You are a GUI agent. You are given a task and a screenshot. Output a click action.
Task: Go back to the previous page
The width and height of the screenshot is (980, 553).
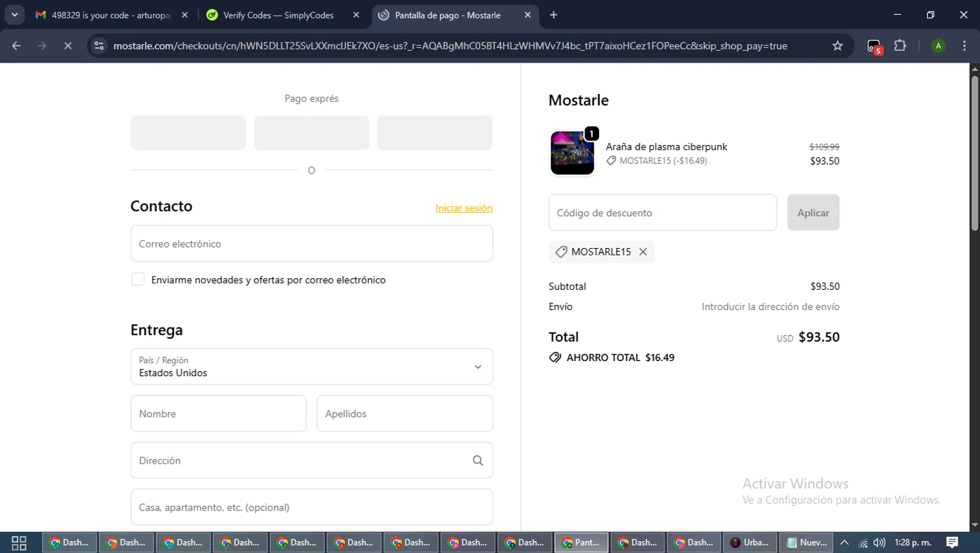pyautogui.click(x=16, y=46)
